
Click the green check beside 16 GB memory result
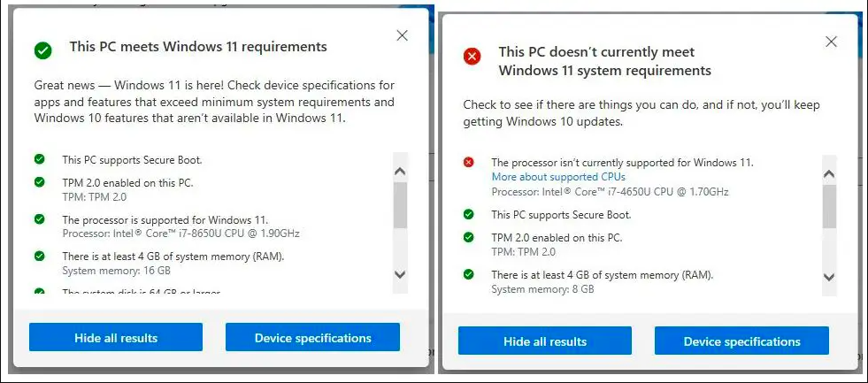(x=39, y=256)
